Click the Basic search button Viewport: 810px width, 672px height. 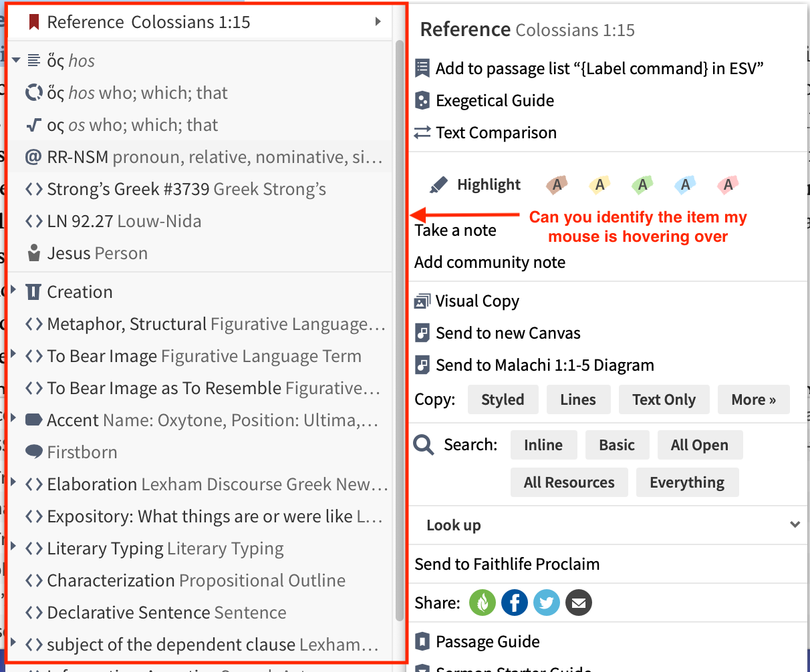[617, 445]
